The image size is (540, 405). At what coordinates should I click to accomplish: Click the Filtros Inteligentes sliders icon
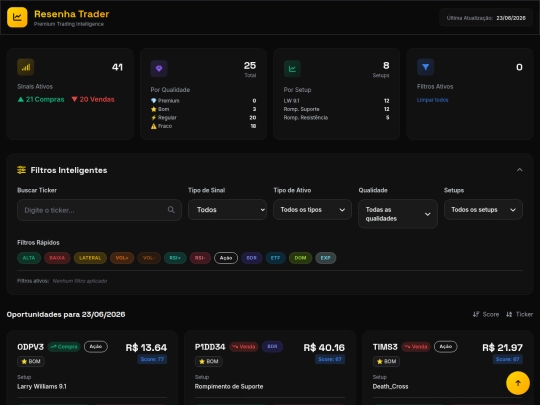pyautogui.click(x=21, y=170)
